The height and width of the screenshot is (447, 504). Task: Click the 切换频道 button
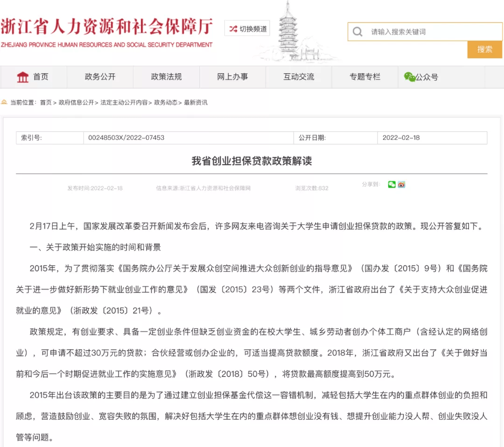(x=247, y=29)
